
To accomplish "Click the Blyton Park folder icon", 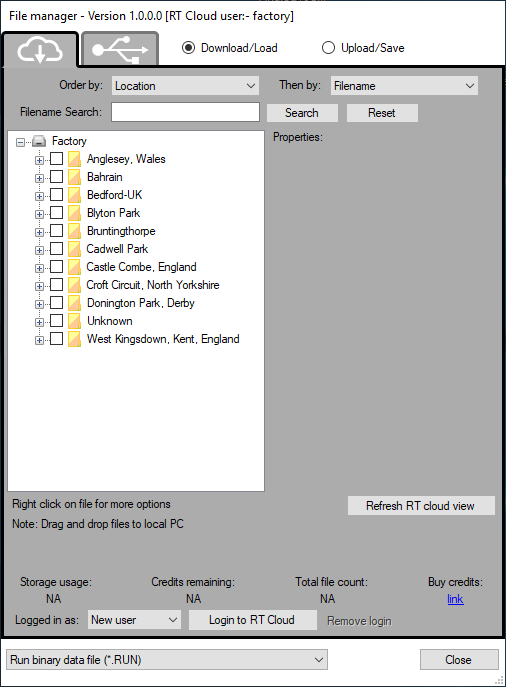I will [74, 213].
